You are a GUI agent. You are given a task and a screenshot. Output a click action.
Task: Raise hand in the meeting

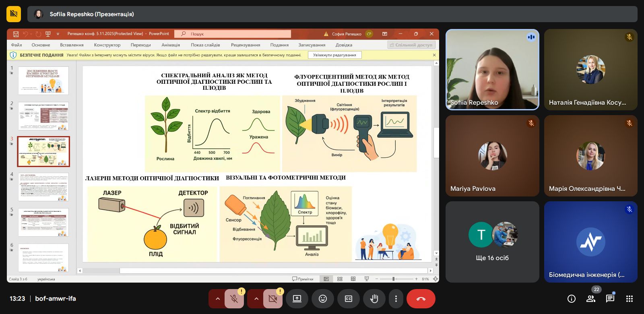[x=374, y=299]
